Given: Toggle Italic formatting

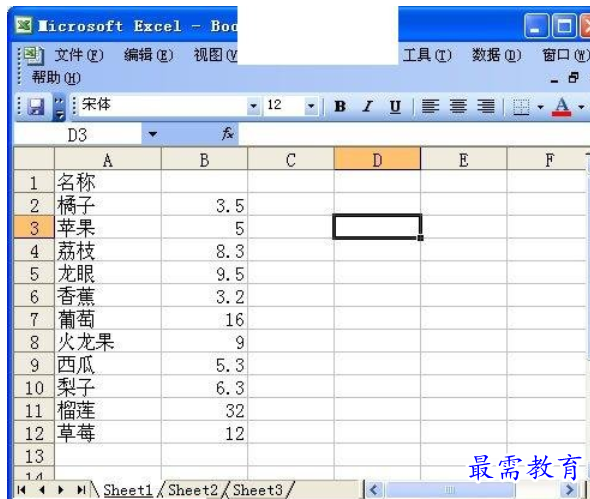Looking at the screenshot, I should (x=367, y=107).
